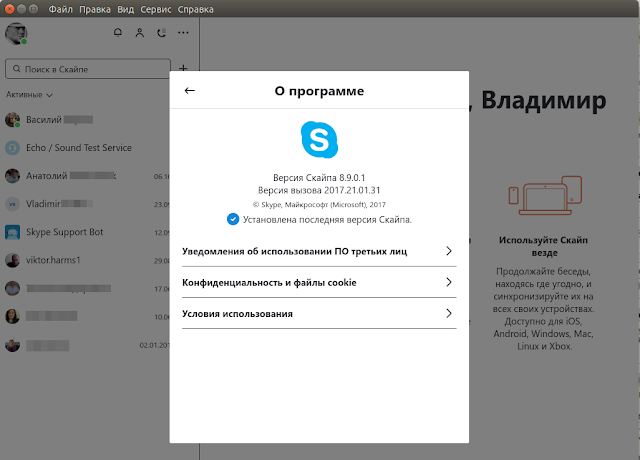Open the three-dot more options icon

point(183,33)
